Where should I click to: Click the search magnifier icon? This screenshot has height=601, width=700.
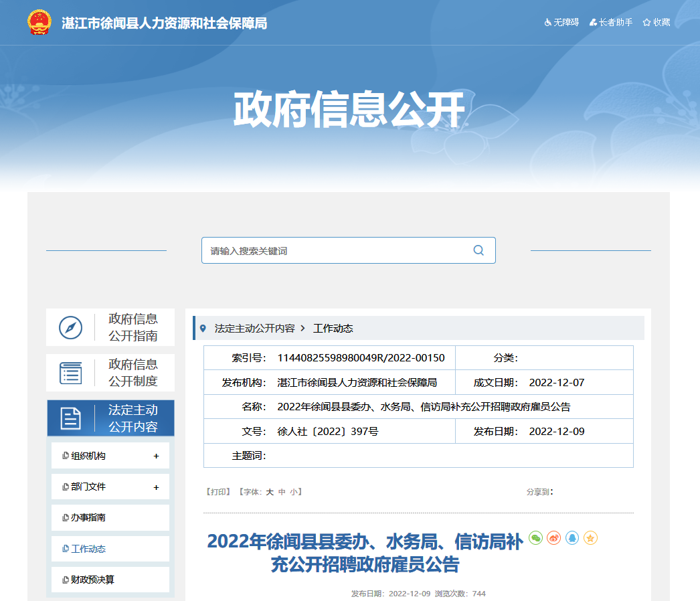point(478,250)
